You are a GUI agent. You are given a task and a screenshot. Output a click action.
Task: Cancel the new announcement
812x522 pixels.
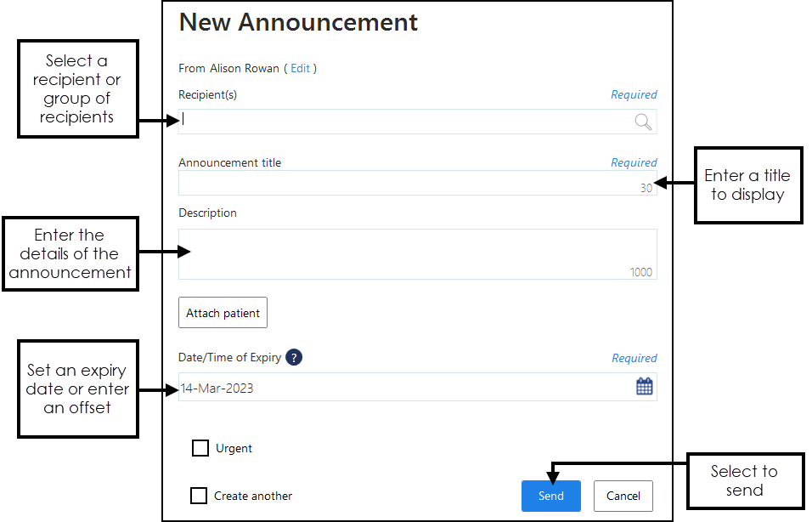(x=623, y=496)
